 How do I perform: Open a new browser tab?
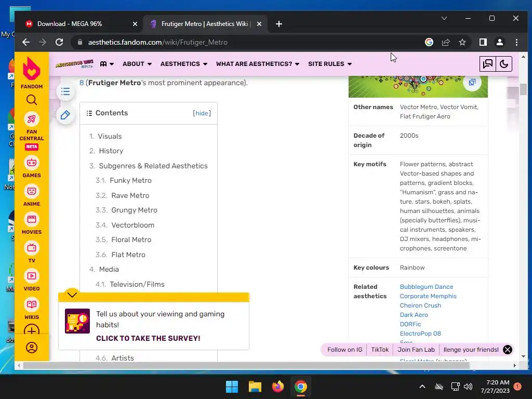[279, 24]
